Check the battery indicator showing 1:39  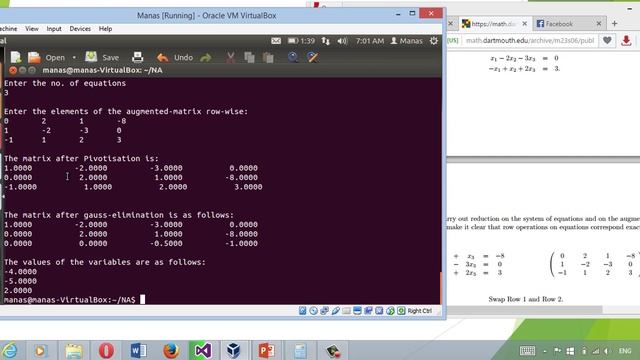click(301, 41)
